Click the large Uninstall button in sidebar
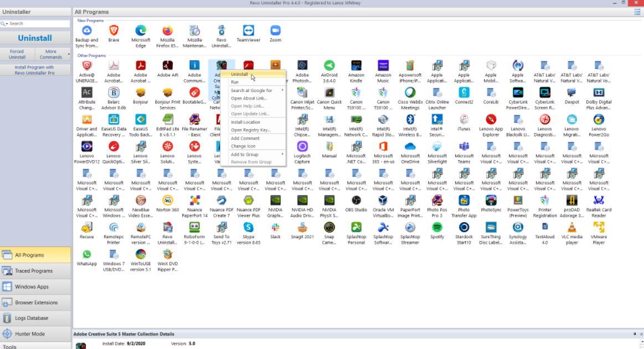This screenshot has width=644, height=349. 35,38
